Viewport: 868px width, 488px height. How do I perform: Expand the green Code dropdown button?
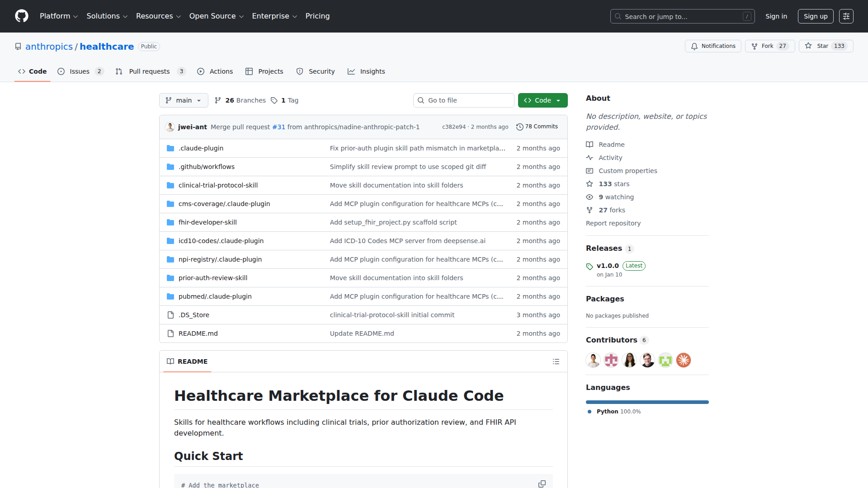coord(542,100)
